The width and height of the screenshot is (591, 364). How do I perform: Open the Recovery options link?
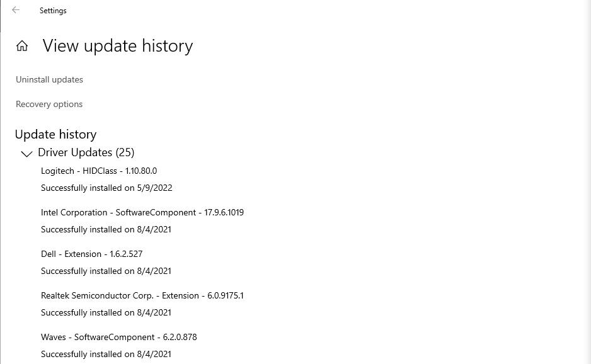(x=49, y=104)
